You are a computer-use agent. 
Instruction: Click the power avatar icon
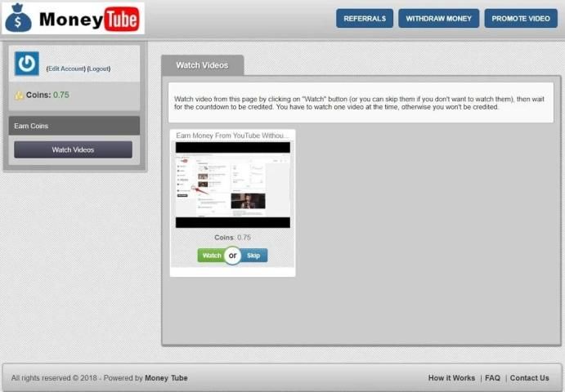27,64
